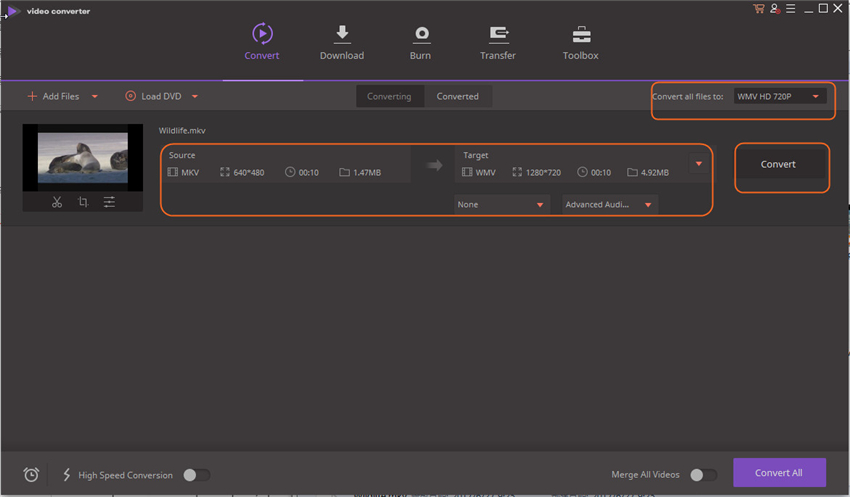
Task: Open the user account icon
Action: click(775, 9)
